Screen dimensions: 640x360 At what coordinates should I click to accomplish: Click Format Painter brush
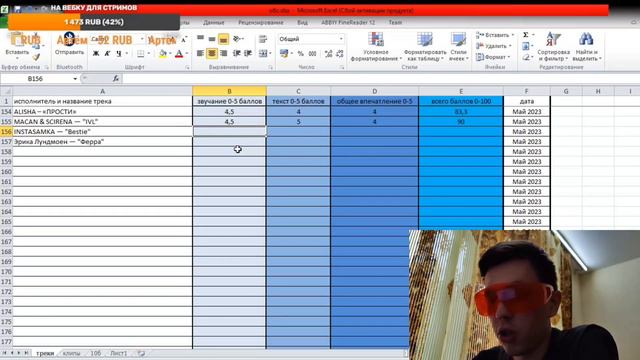point(36,57)
